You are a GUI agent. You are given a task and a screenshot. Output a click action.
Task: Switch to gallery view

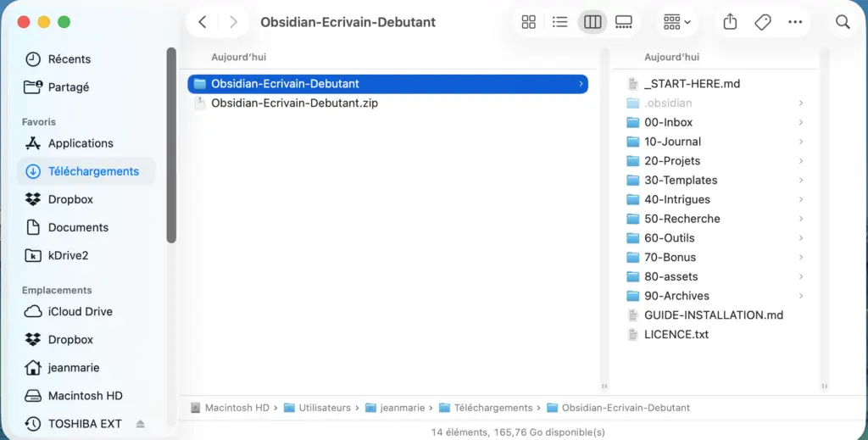tap(624, 22)
